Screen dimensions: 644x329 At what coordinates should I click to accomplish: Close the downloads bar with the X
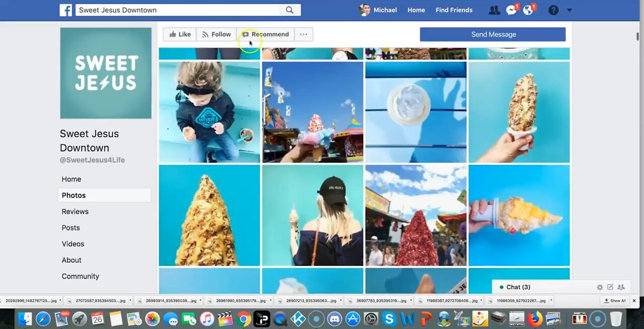[x=634, y=301]
